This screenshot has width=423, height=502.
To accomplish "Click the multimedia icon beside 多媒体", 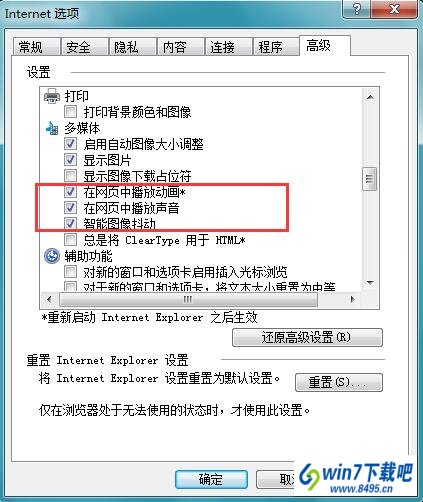I will tap(52, 128).
